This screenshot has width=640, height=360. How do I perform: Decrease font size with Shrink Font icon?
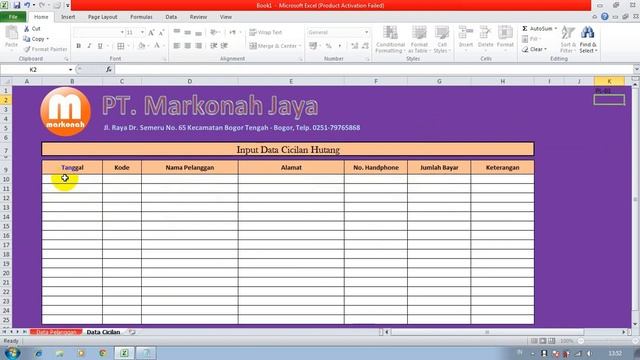pos(161,33)
